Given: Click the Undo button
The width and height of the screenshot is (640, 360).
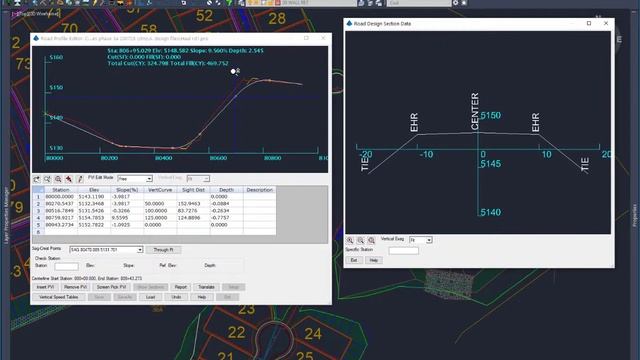Looking at the screenshot, I should pyautogui.click(x=176, y=297).
